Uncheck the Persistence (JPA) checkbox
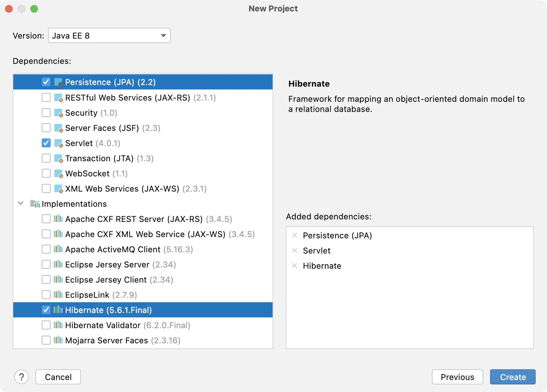This screenshot has height=392, width=547. tap(46, 82)
